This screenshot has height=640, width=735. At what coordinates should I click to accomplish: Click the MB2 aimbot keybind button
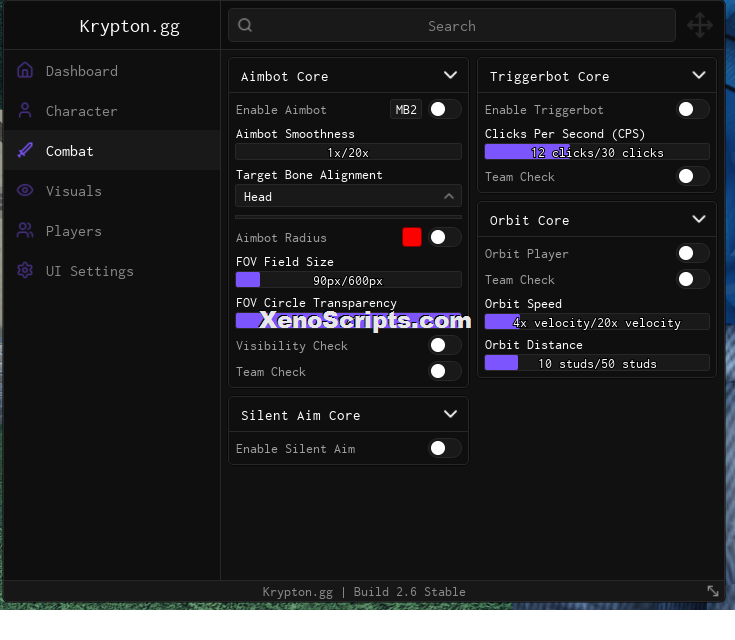[x=406, y=109]
